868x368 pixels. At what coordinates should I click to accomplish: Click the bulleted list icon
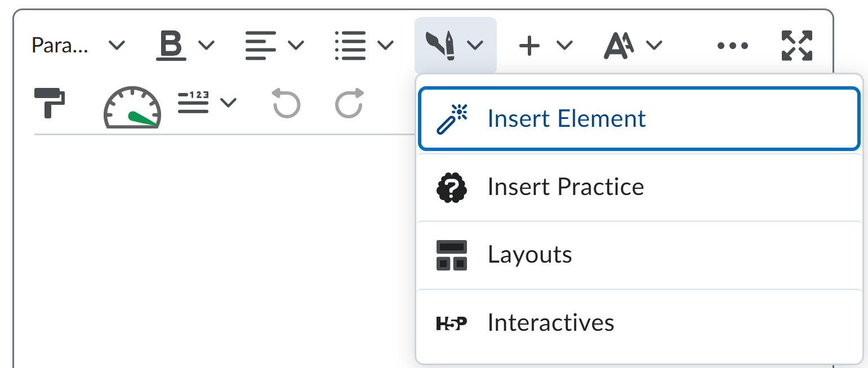pyautogui.click(x=350, y=45)
